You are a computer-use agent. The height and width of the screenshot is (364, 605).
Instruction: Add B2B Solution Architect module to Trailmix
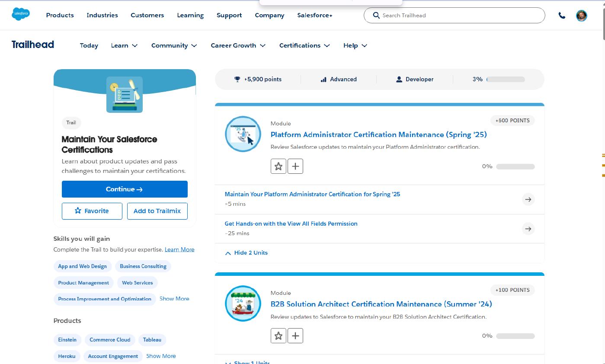click(295, 335)
